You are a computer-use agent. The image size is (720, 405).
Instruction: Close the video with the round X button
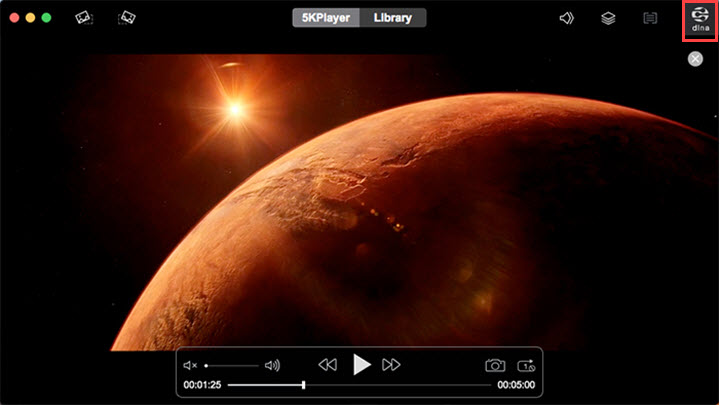695,59
